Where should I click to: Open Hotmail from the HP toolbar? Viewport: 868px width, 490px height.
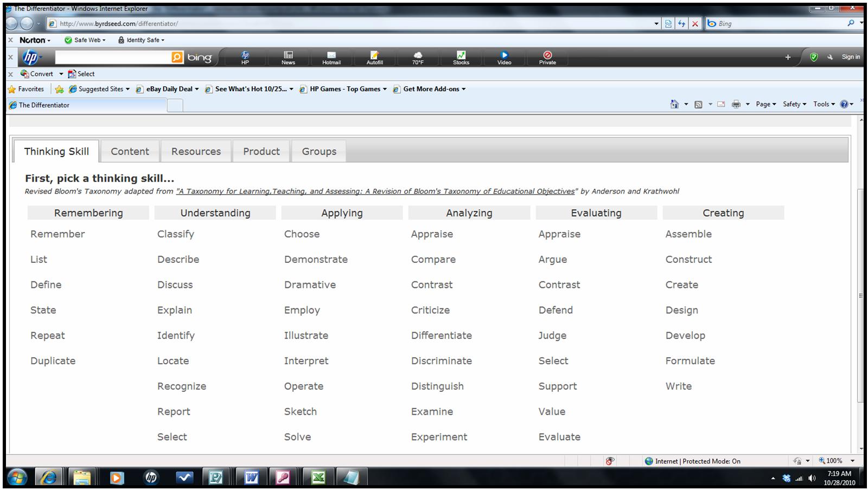(331, 57)
